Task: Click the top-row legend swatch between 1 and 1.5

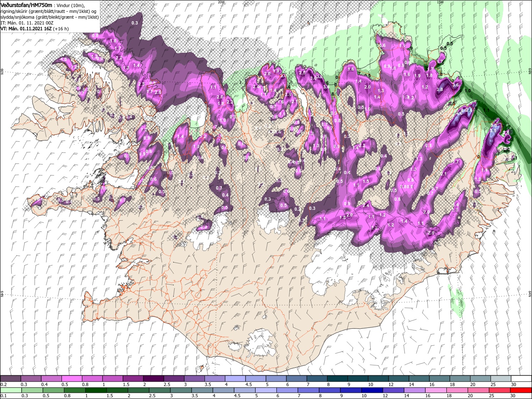Action: click(112, 379)
